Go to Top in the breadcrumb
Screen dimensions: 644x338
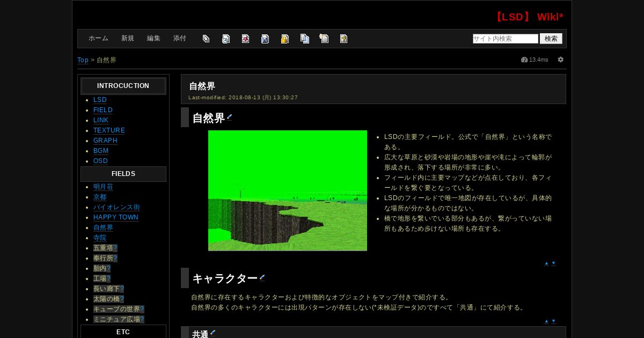click(x=83, y=60)
